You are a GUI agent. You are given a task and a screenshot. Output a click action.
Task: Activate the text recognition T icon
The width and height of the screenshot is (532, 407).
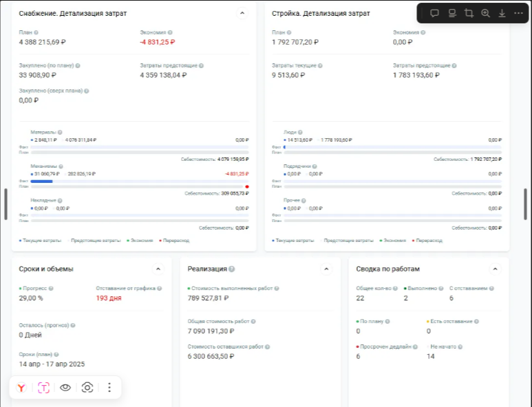pos(43,387)
